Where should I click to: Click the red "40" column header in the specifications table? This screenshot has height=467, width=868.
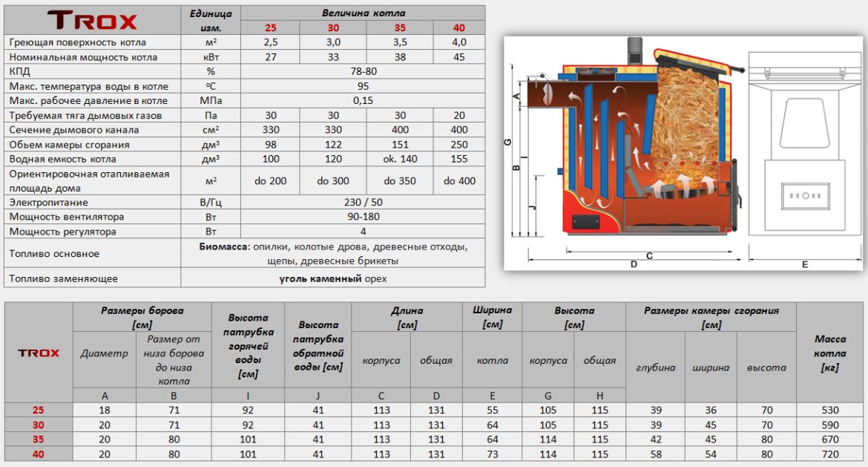459,27
